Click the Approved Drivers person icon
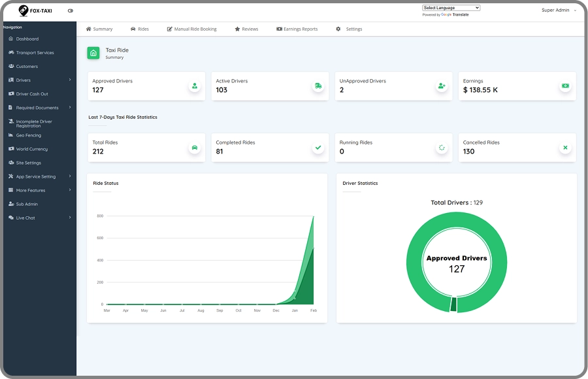The height and width of the screenshot is (379, 588). click(x=195, y=86)
